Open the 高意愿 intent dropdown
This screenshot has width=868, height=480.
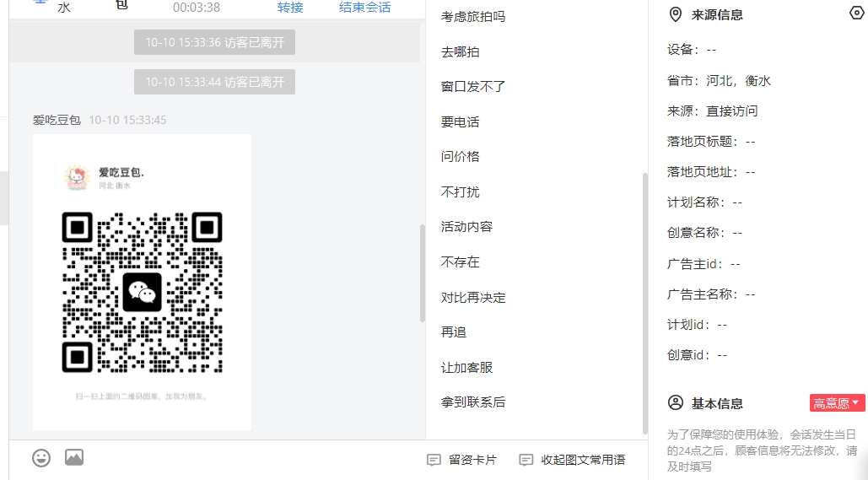click(x=837, y=403)
